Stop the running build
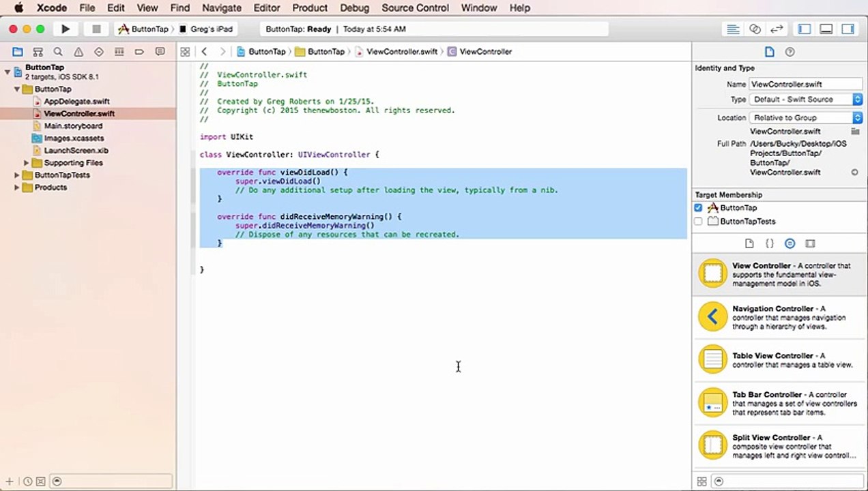The image size is (868, 491). click(96, 29)
